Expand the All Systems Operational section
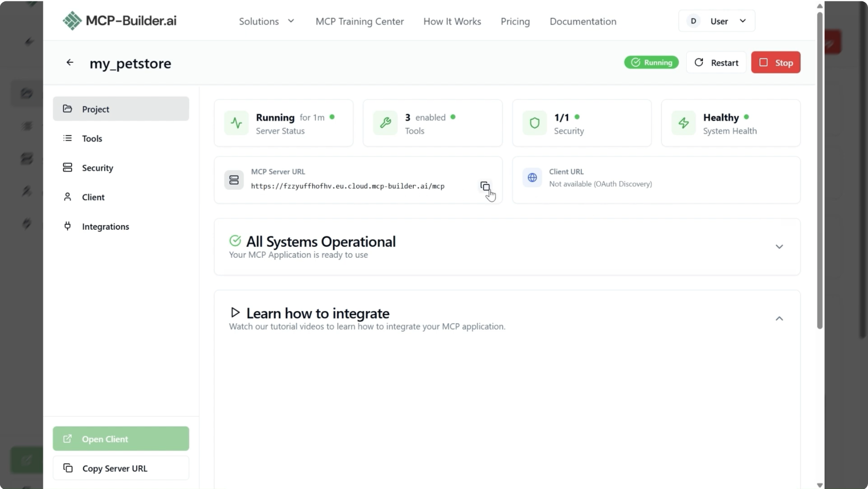Viewport: 868px width, 489px height. pos(779,247)
